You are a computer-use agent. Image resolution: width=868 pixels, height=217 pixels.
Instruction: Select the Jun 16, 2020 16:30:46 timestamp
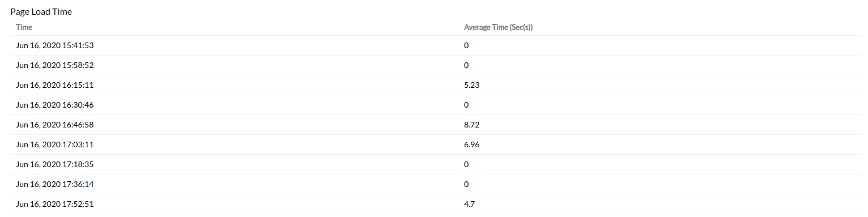pyautogui.click(x=54, y=105)
